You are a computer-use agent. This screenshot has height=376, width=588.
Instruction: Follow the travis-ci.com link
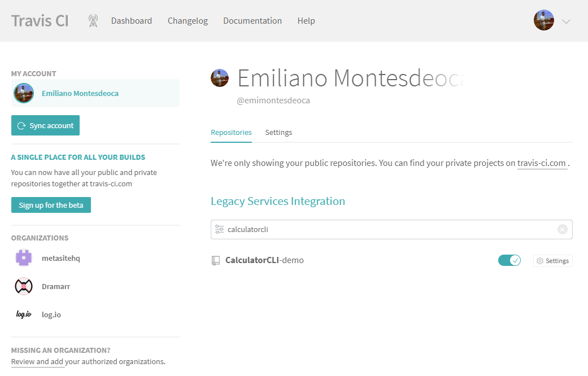(542, 163)
